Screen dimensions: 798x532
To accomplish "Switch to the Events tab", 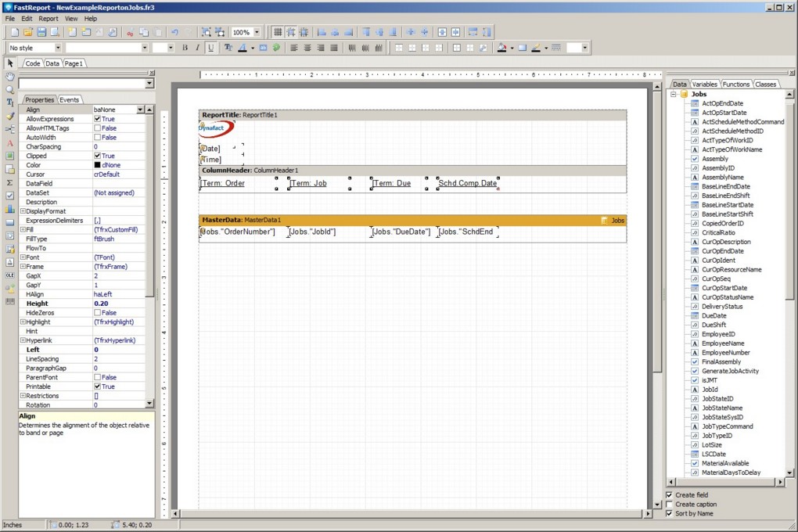I will [70, 100].
